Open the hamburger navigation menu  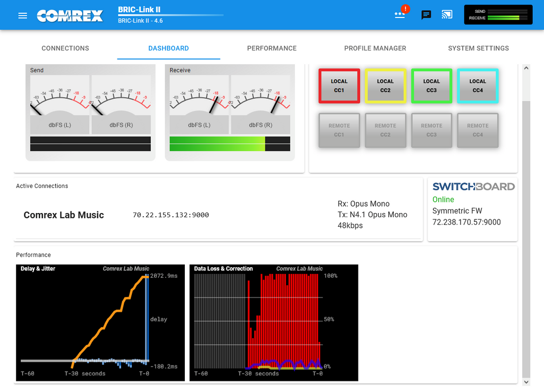(22, 15)
